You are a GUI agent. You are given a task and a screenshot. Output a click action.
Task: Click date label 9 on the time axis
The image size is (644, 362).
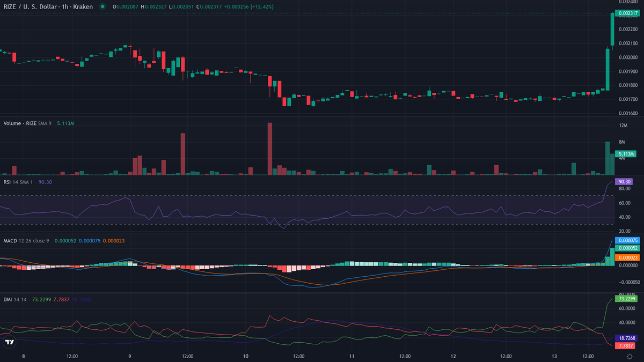point(130,356)
